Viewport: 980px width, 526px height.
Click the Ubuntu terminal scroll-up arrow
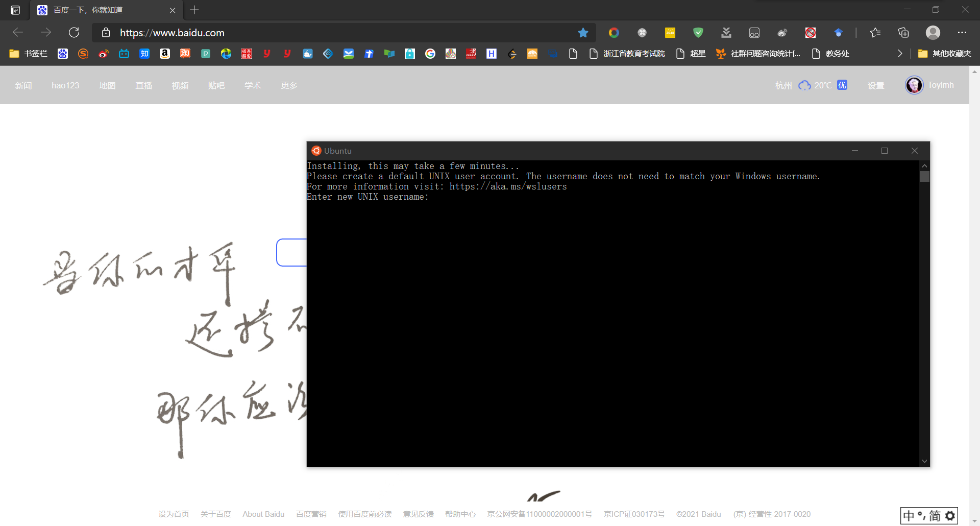[924, 166]
